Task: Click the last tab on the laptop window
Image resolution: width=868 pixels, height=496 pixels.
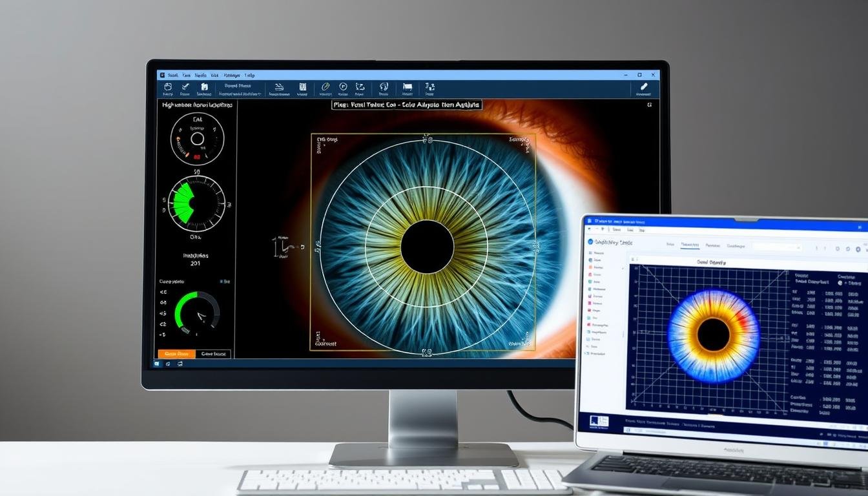Action: (x=736, y=245)
